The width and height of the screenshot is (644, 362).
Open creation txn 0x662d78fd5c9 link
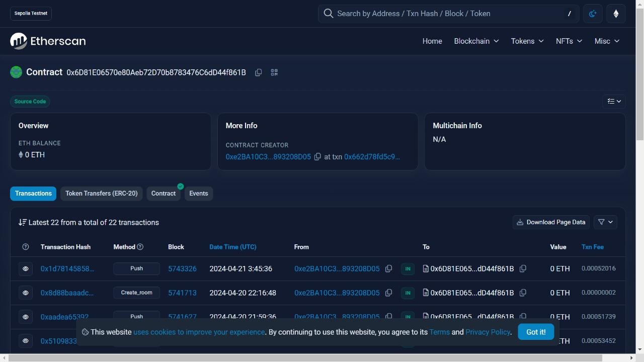click(372, 157)
